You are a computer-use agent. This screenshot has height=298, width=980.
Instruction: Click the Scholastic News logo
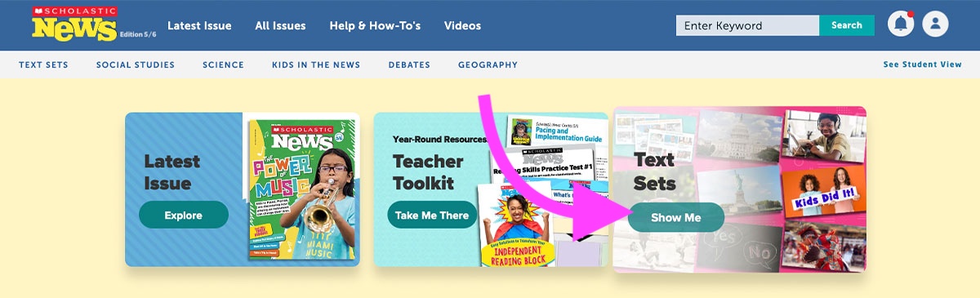tap(75, 24)
